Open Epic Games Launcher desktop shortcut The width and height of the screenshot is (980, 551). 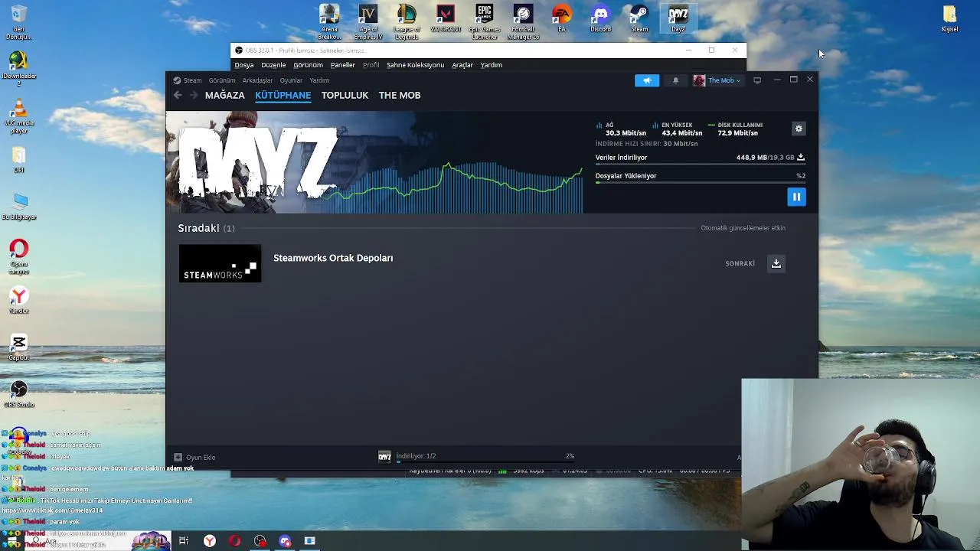pyautogui.click(x=484, y=21)
